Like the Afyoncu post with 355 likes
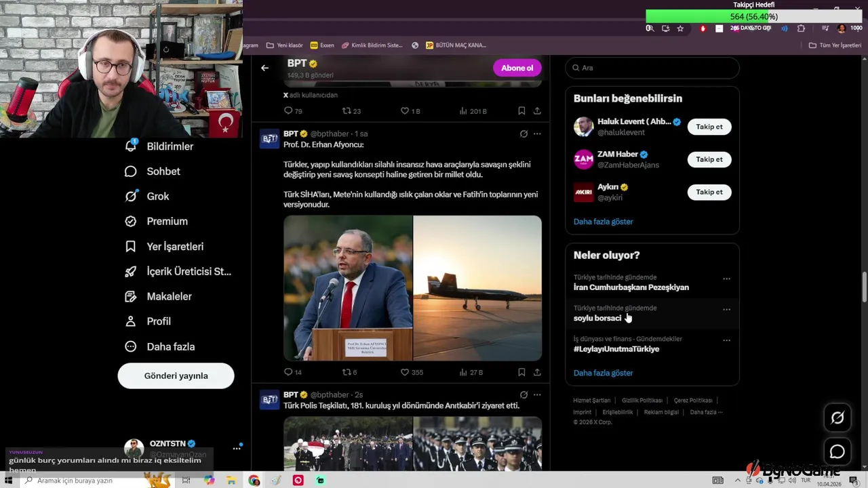Viewport: 868px width, 488px height. click(412, 372)
